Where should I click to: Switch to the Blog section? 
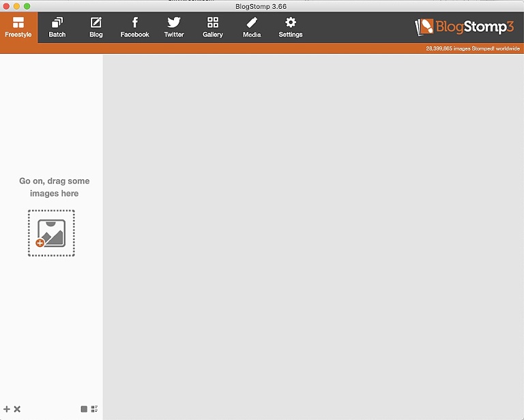click(x=96, y=27)
